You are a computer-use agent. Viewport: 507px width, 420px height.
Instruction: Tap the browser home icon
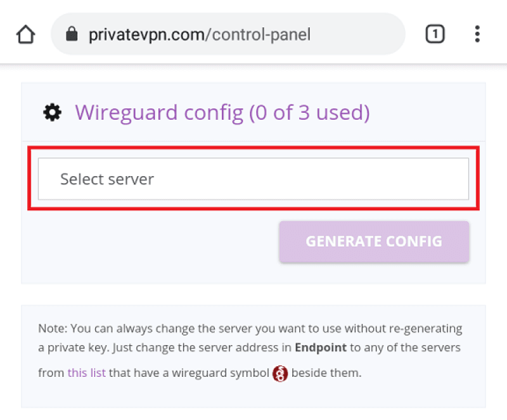click(x=26, y=34)
